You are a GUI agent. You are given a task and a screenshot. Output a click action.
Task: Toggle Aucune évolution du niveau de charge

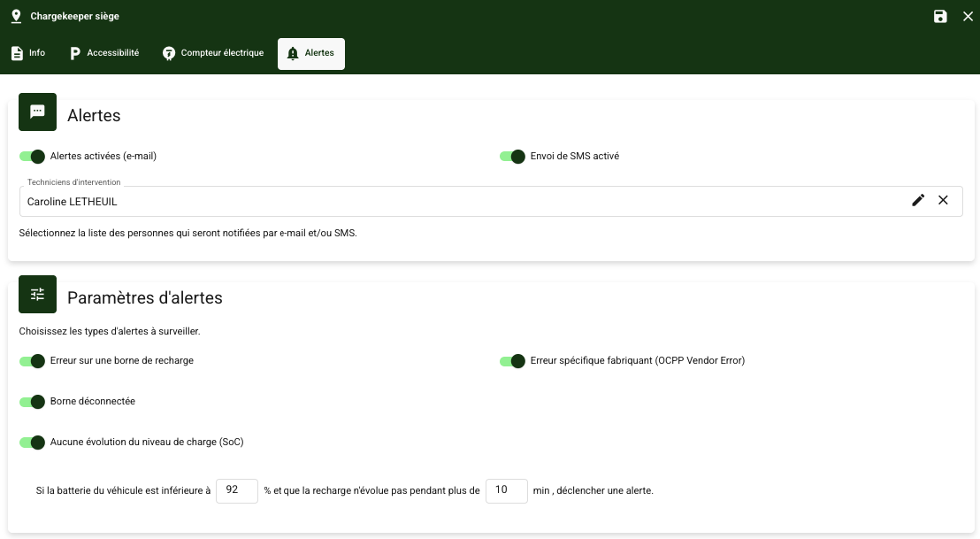(x=33, y=443)
